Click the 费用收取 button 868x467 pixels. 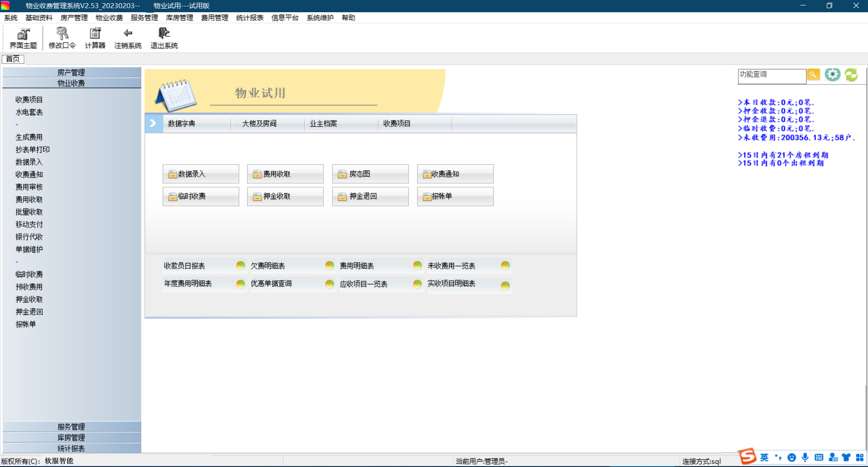[x=285, y=174]
